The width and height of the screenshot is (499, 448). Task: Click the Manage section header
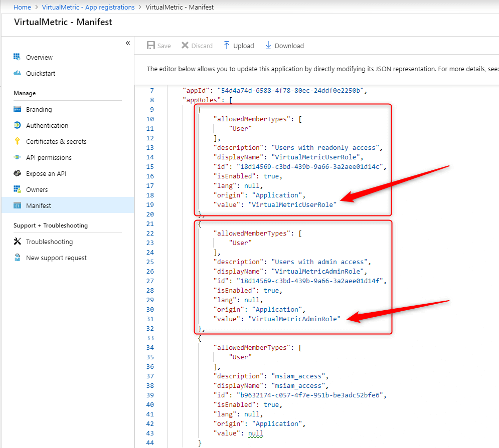(x=25, y=93)
